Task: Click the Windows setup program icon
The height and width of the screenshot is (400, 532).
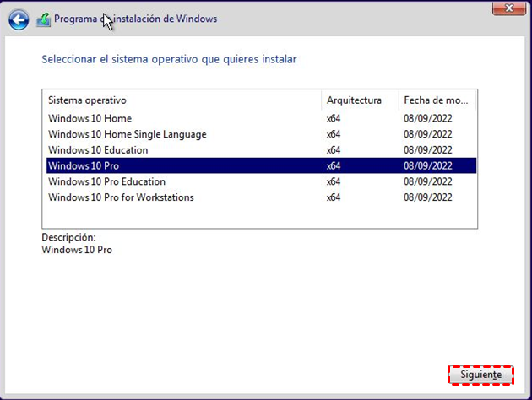Action: tap(43, 20)
